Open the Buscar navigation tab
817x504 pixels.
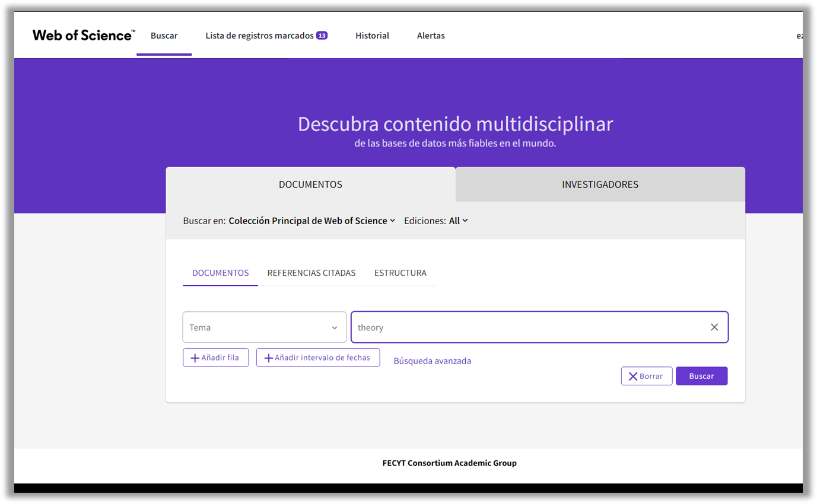pyautogui.click(x=164, y=36)
